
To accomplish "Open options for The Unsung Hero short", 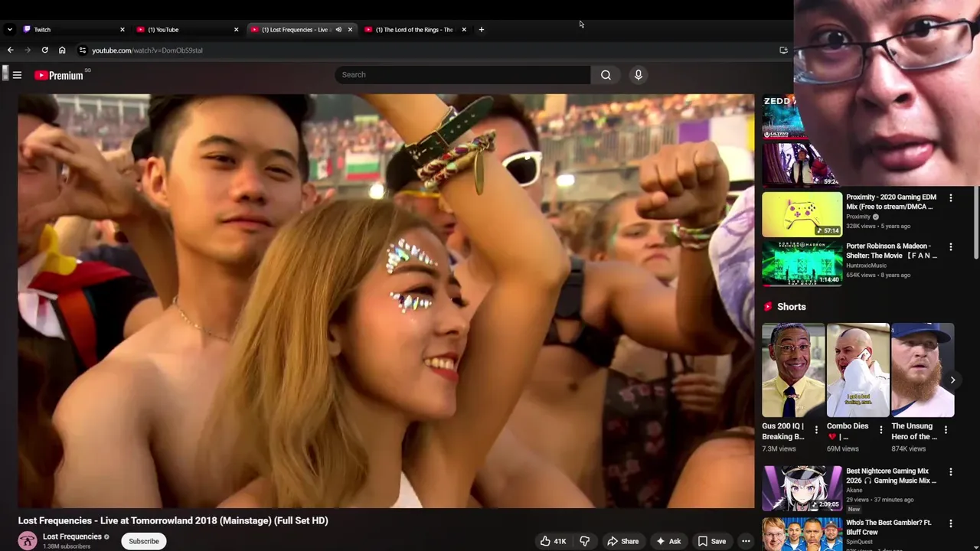I will (x=946, y=430).
